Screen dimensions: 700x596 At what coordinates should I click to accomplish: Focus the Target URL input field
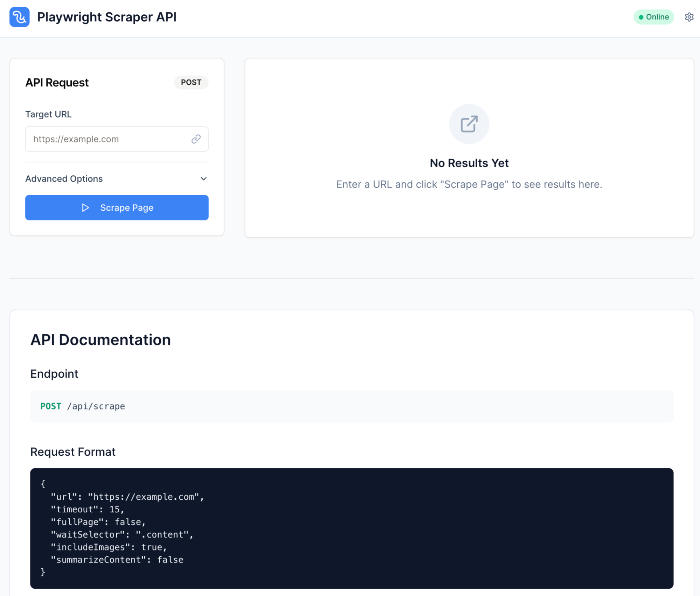[117, 139]
